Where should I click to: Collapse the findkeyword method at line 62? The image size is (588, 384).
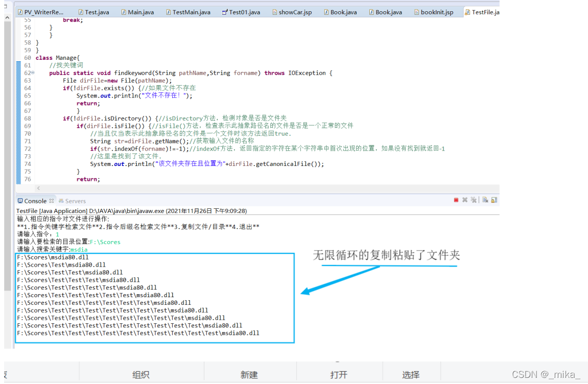[x=33, y=73]
